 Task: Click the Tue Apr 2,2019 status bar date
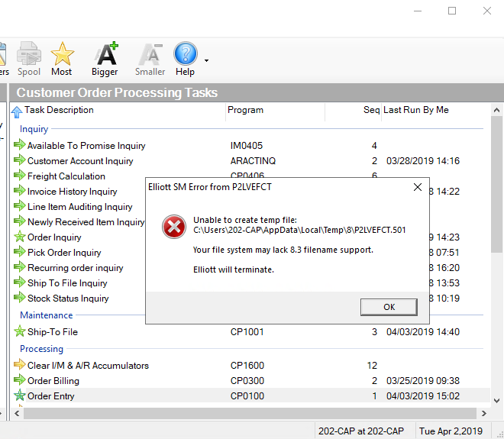[451, 431]
